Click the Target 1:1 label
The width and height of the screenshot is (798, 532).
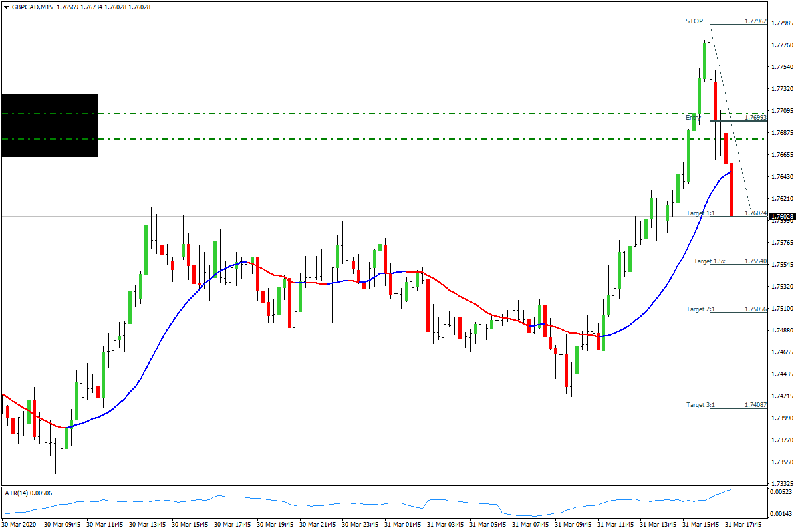pos(700,213)
